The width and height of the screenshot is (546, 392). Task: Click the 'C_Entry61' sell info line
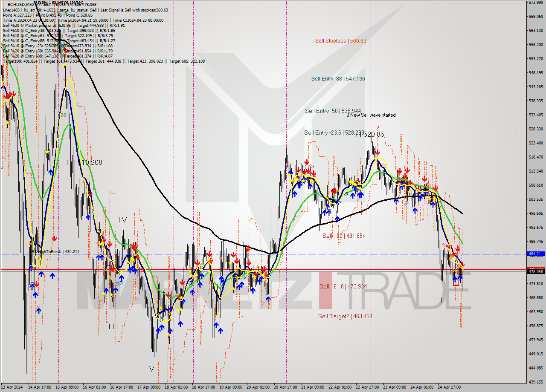coord(59,35)
